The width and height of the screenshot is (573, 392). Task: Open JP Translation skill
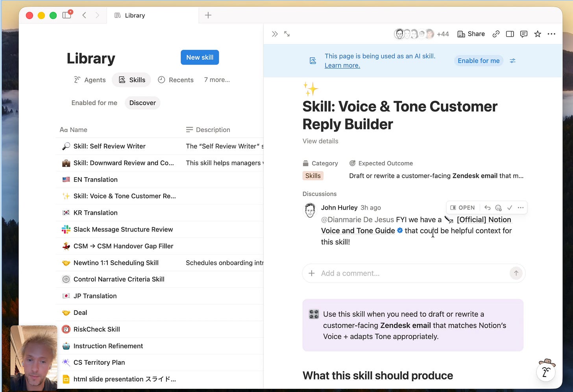95,296
